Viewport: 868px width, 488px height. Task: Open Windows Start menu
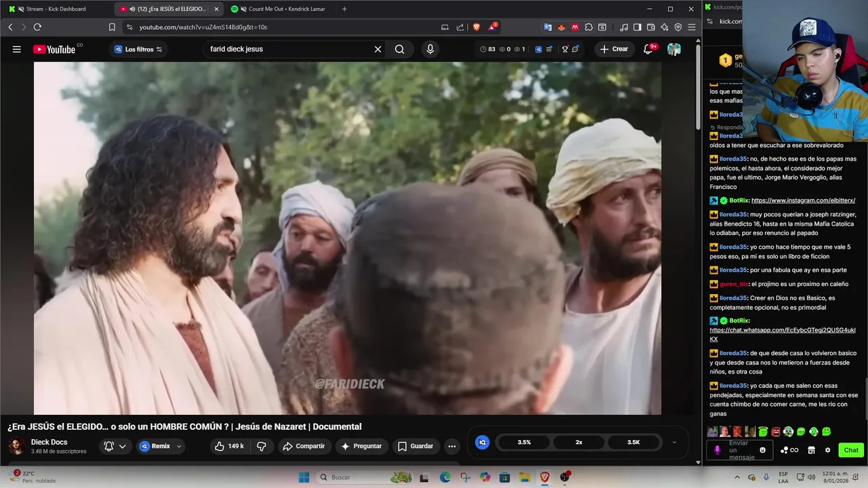click(304, 477)
